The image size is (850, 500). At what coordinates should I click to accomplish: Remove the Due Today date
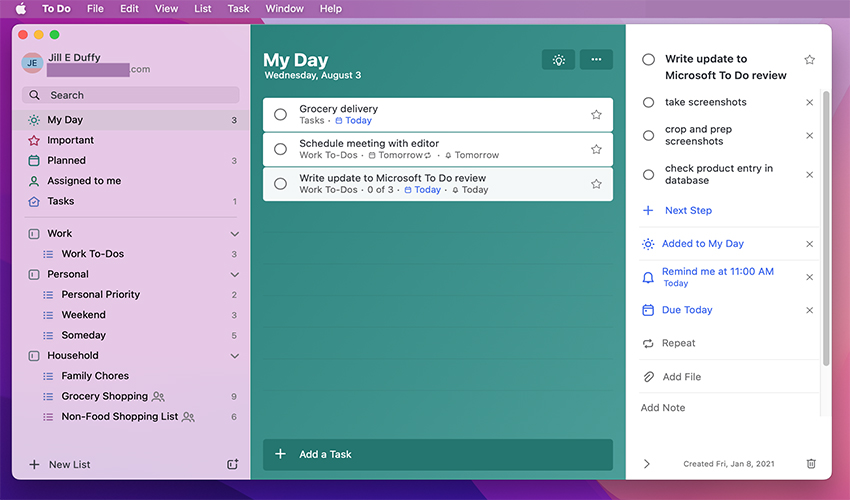coord(809,310)
